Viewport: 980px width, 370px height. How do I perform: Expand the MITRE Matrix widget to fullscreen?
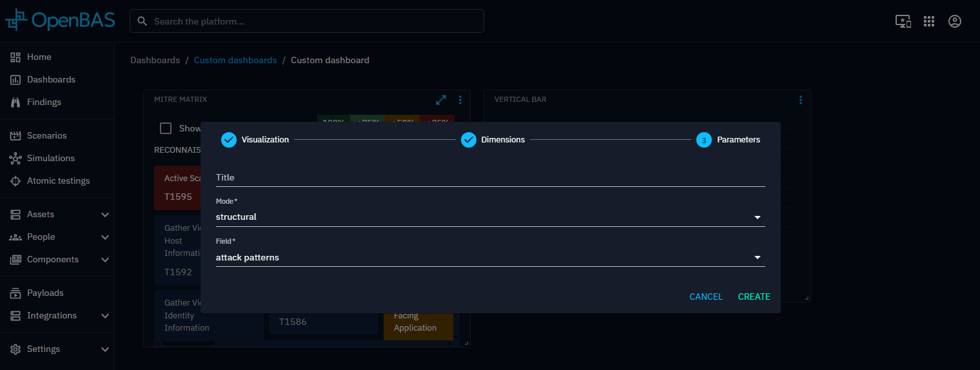(441, 100)
